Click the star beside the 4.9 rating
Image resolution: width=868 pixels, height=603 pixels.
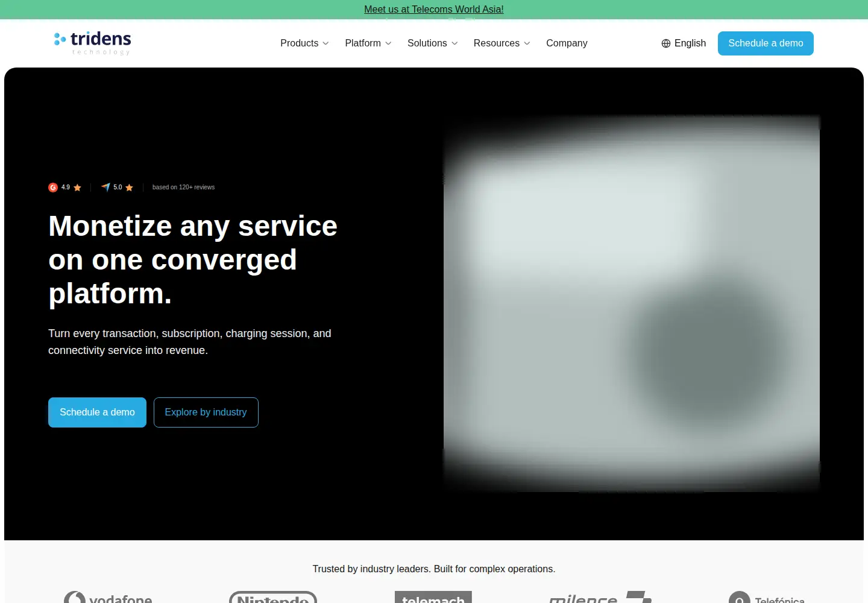point(77,188)
